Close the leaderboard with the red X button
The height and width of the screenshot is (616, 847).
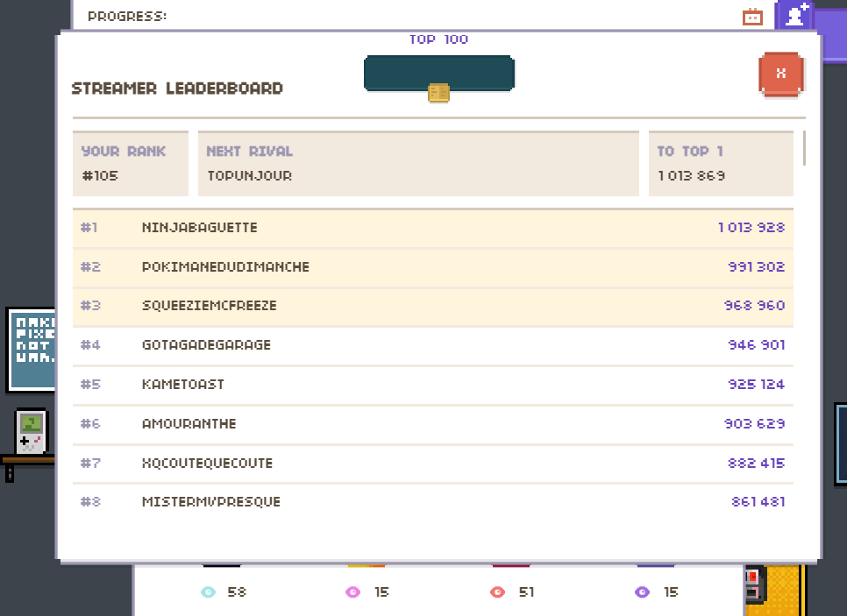pyautogui.click(x=781, y=74)
